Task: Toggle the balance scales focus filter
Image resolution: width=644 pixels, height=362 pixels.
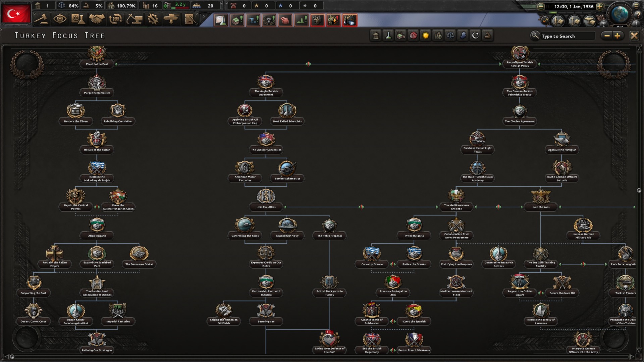Action: tap(450, 36)
